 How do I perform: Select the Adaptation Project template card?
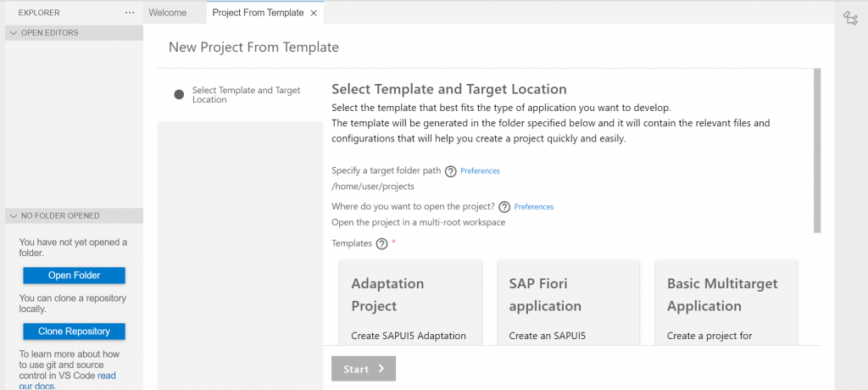(410, 303)
